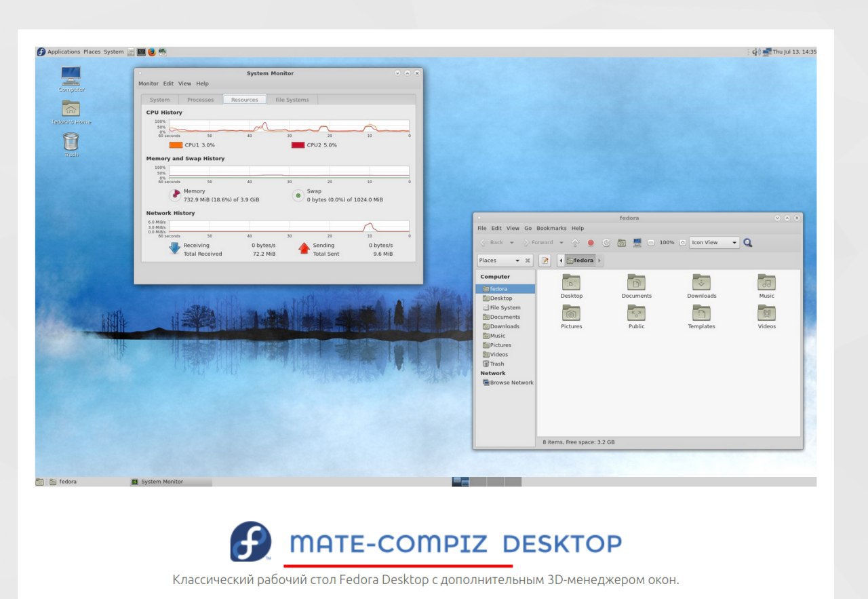The width and height of the screenshot is (868, 599).
Task: Open the Places sidebar dropdown
Action: 498,260
